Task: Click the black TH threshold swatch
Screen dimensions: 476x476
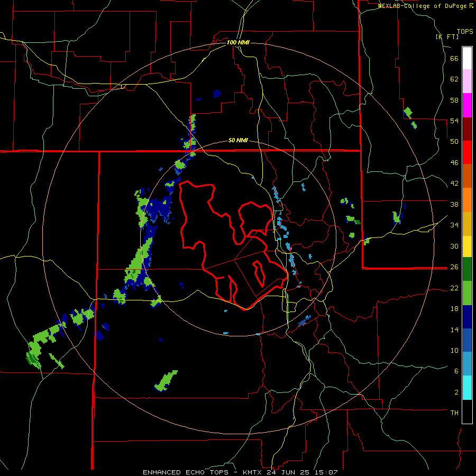Action: [467, 411]
